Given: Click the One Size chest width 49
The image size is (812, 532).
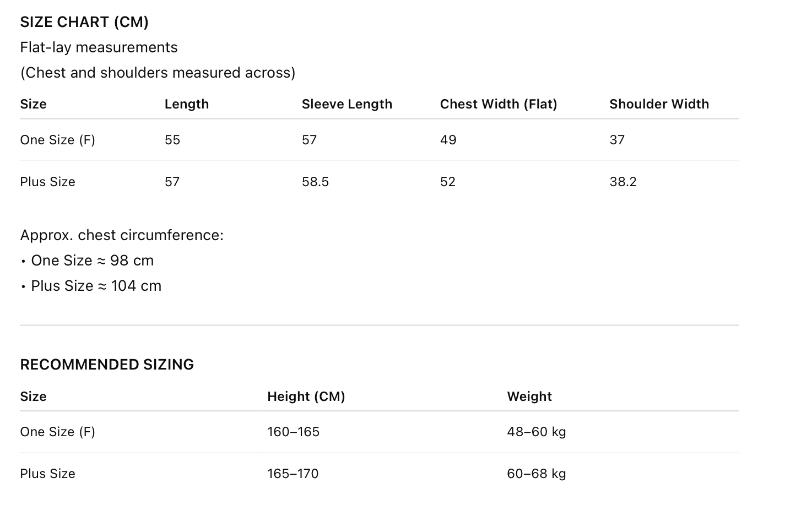Looking at the screenshot, I should pos(448,140).
